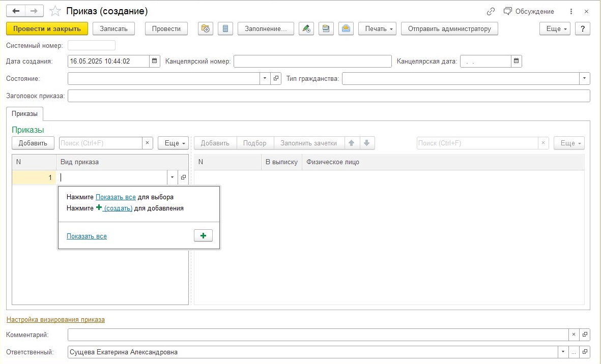Click into Дата создания field

pyautogui.click(x=108, y=61)
